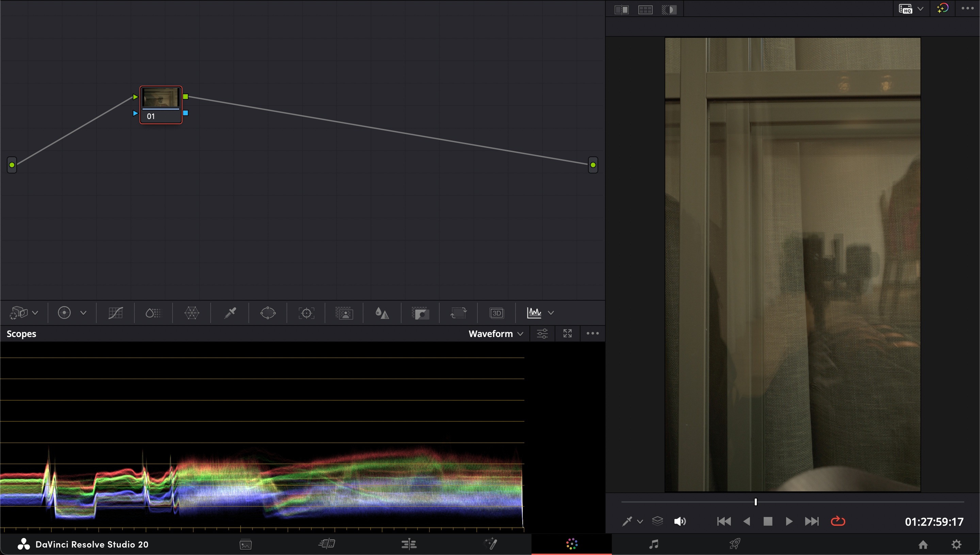
Task: Move the viewer scrubber playhead
Action: click(755, 502)
